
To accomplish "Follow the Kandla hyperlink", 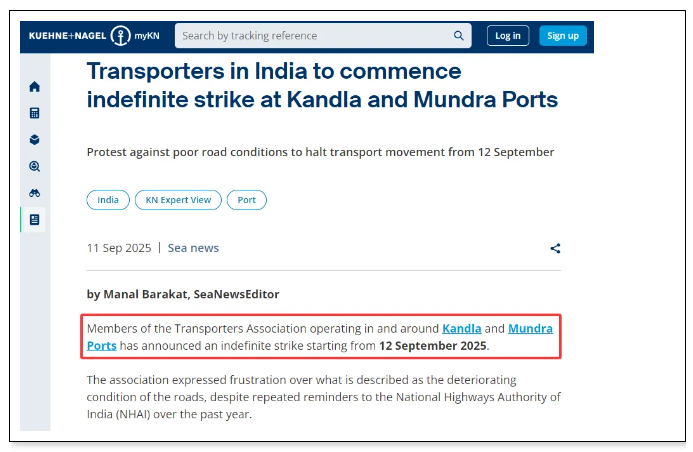I will pyautogui.click(x=461, y=329).
